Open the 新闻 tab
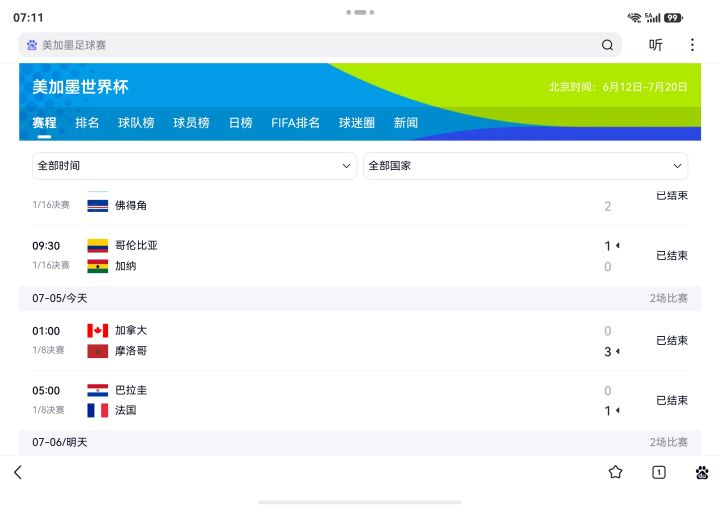 405,123
